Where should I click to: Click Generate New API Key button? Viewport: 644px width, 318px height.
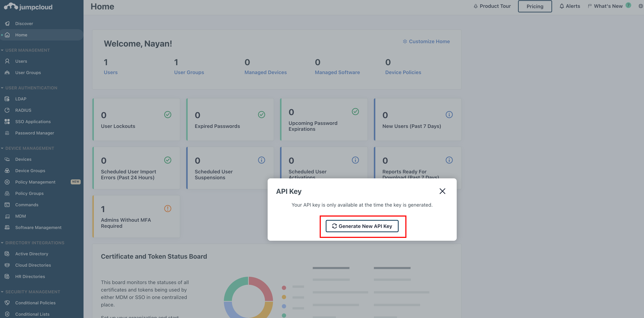(362, 226)
